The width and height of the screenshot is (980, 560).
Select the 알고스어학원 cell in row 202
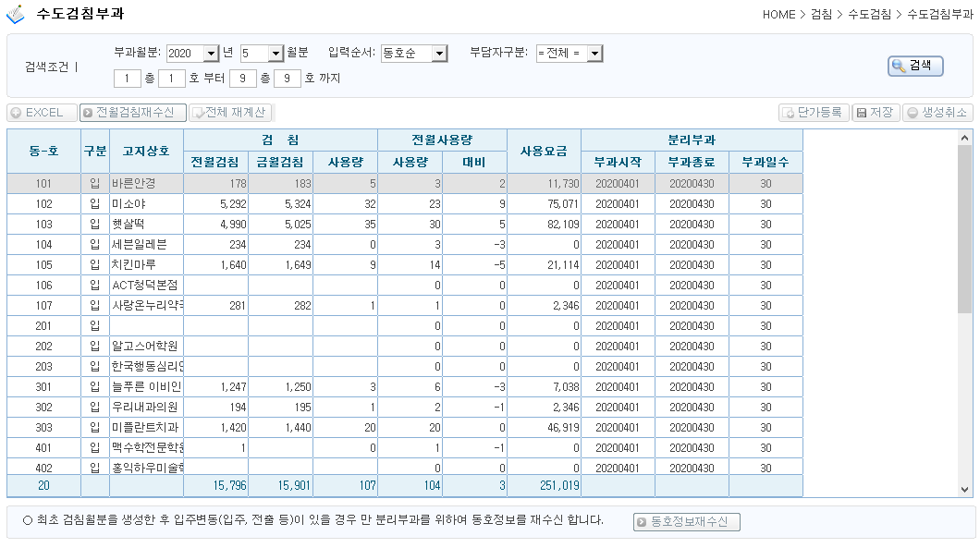(146, 347)
